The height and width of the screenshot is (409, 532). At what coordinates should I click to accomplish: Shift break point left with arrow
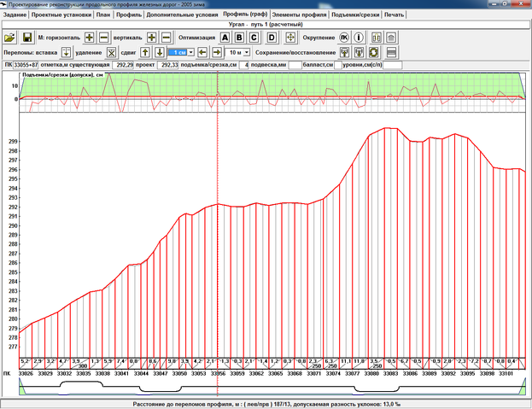click(x=202, y=52)
